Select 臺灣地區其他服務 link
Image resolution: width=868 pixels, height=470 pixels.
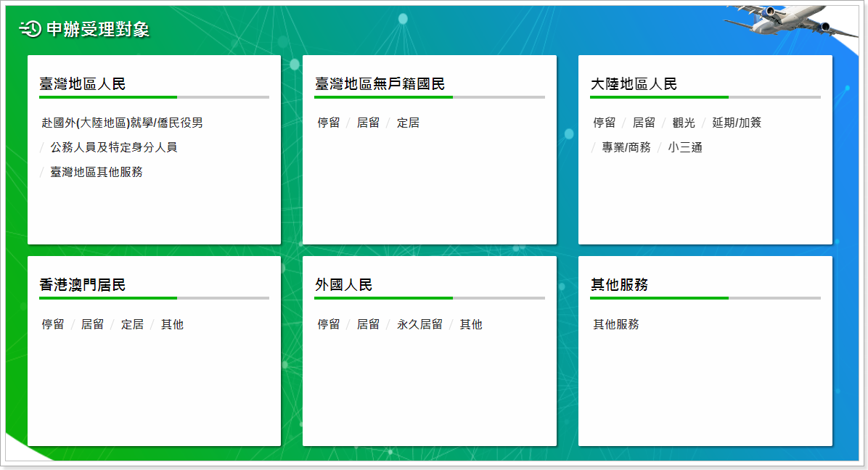tap(96, 173)
